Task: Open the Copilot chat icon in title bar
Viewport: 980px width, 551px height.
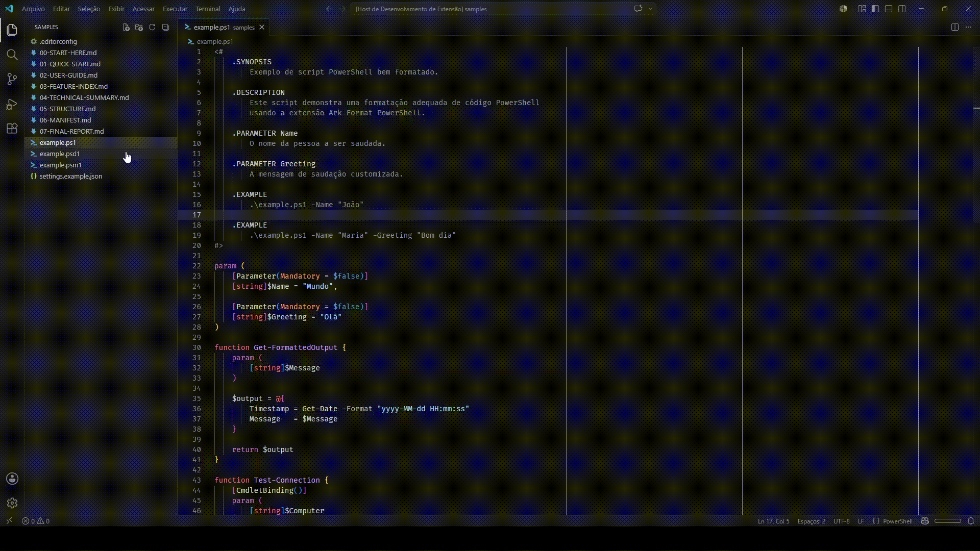Action: (x=638, y=9)
